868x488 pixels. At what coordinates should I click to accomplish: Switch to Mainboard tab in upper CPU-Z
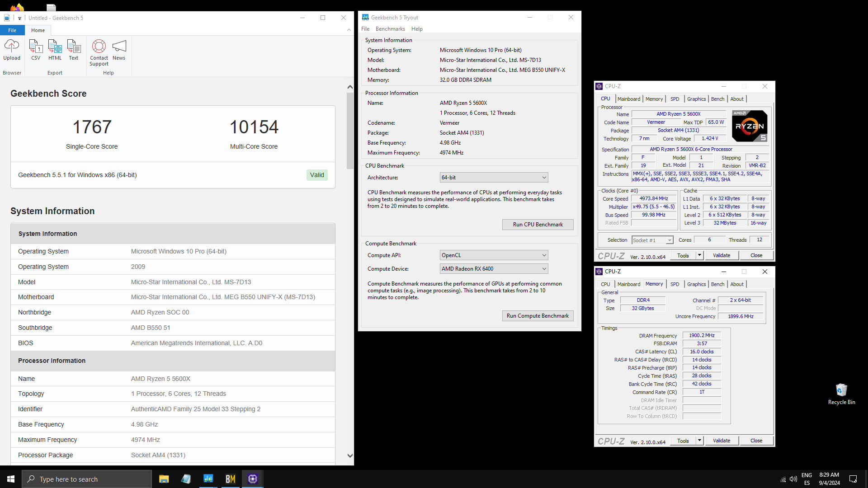point(628,99)
